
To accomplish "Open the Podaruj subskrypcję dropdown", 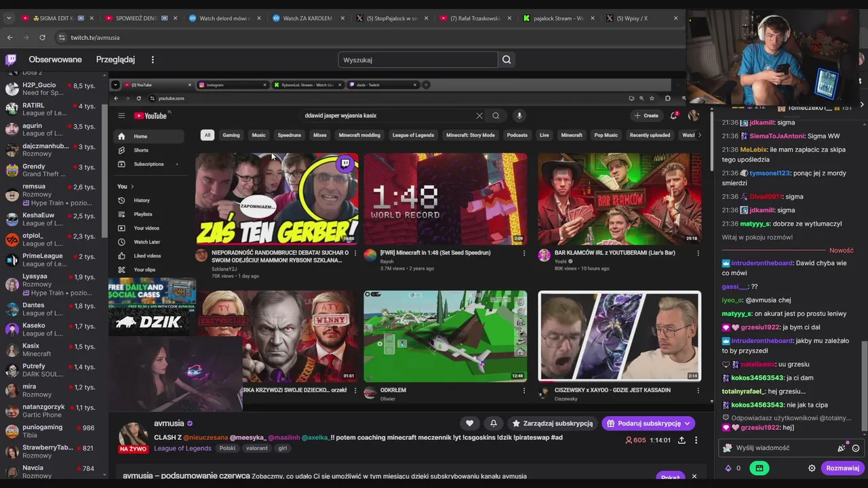I will pyautogui.click(x=648, y=423).
